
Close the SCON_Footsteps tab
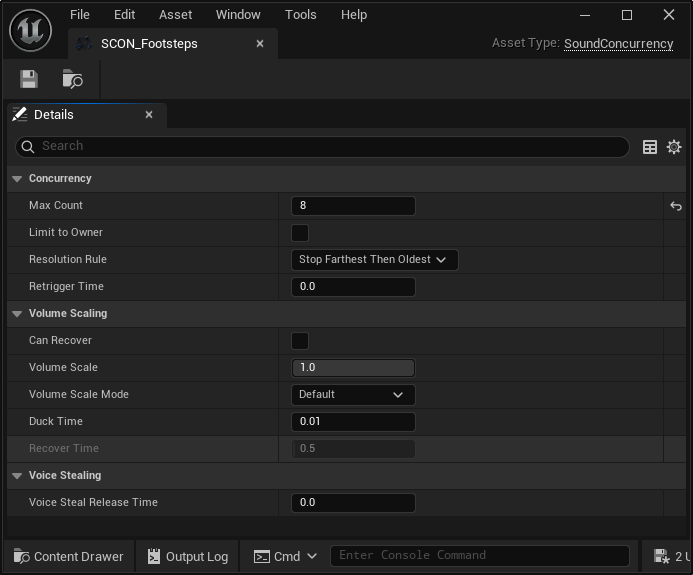260,44
